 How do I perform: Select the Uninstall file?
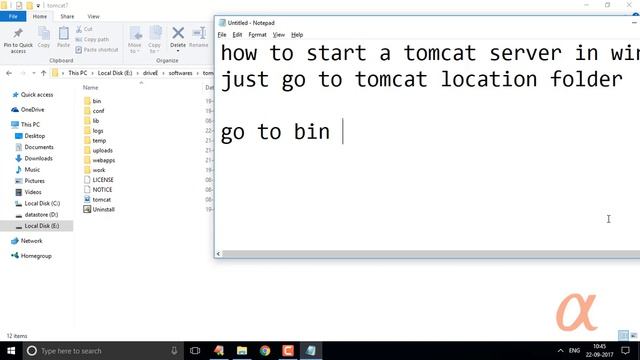[103, 209]
